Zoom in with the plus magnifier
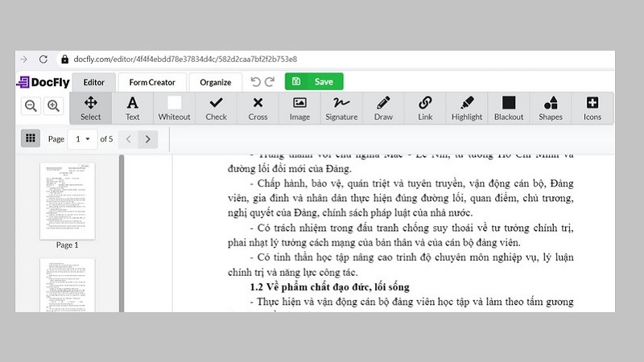The image size is (644, 362). [53, 106]
